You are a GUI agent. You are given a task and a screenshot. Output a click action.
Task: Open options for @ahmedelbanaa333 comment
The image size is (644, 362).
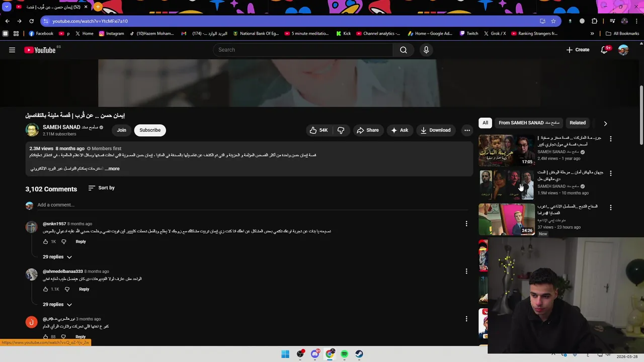[466, 271]
